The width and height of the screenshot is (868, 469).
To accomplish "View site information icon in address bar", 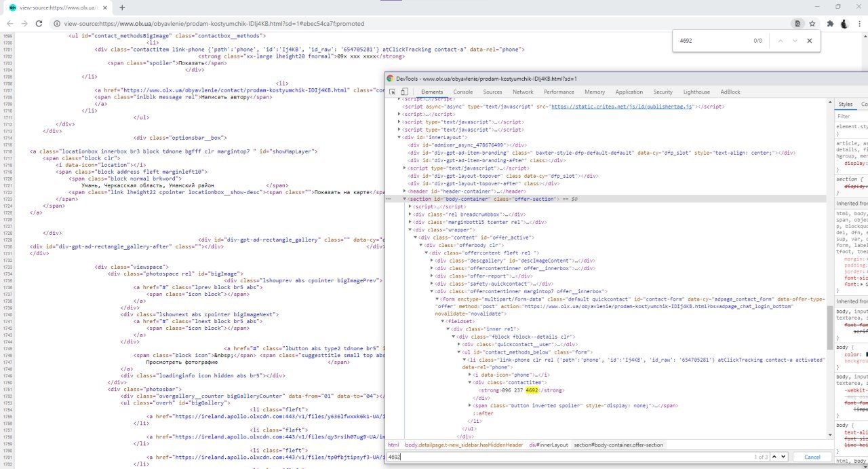I will pyautogui.click(x=58, y=23).
